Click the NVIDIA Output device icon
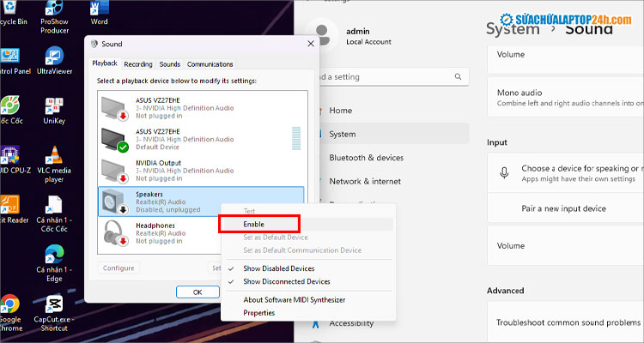 click(x=115, y=171)
